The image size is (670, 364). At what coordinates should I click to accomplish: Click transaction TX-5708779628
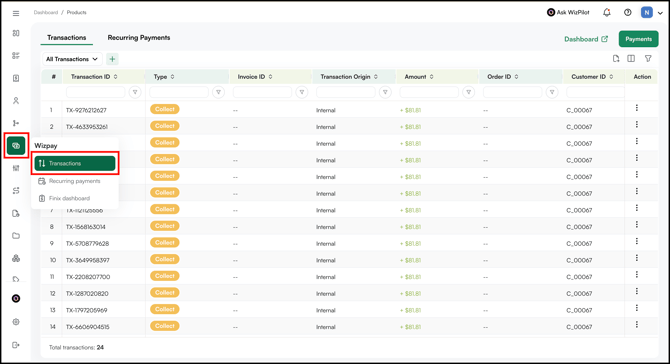(x=88, y=244)
